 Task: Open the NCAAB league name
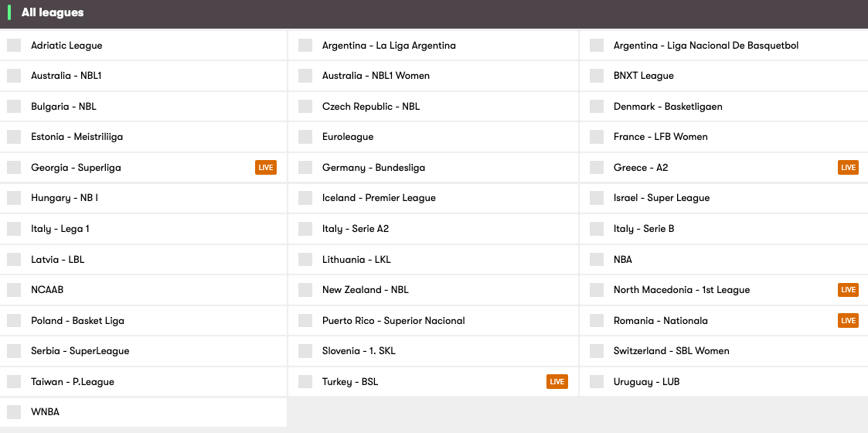click(47, 290)
